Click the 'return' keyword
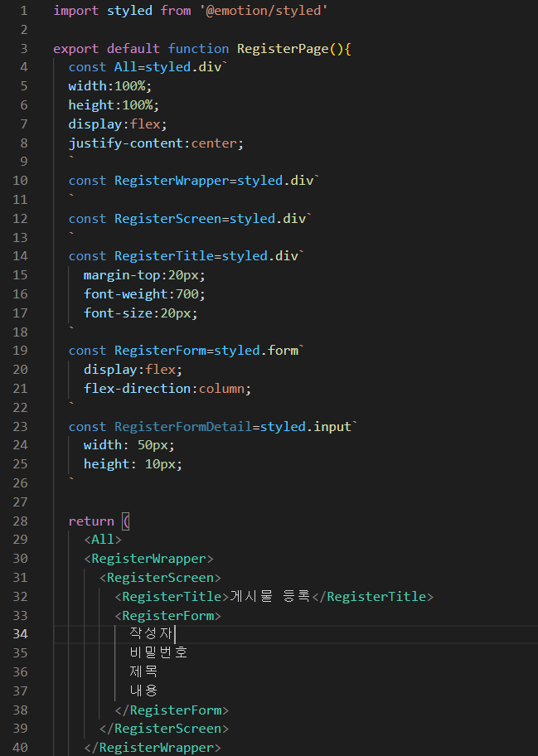538x756 pixels. coord(91,521)
